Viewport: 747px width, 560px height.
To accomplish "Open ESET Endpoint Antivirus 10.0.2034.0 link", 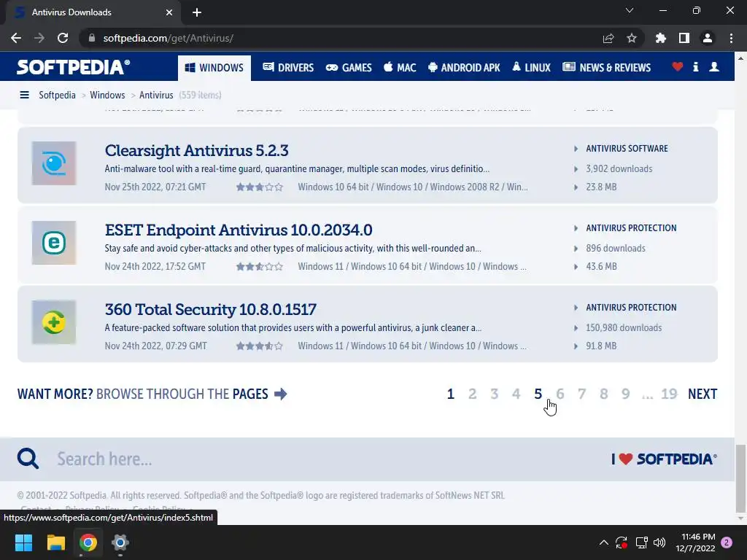I will pos(239,230).
